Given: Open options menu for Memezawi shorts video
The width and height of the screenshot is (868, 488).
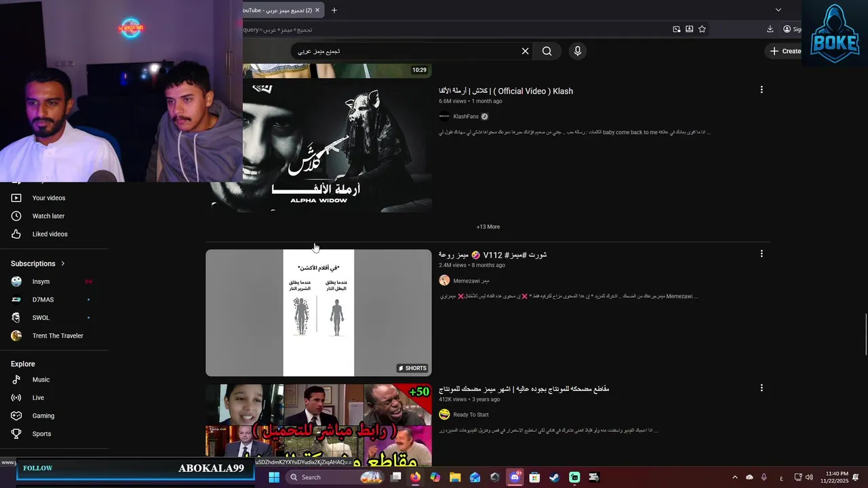Looking at the screenshot, I should pos(762,253).
